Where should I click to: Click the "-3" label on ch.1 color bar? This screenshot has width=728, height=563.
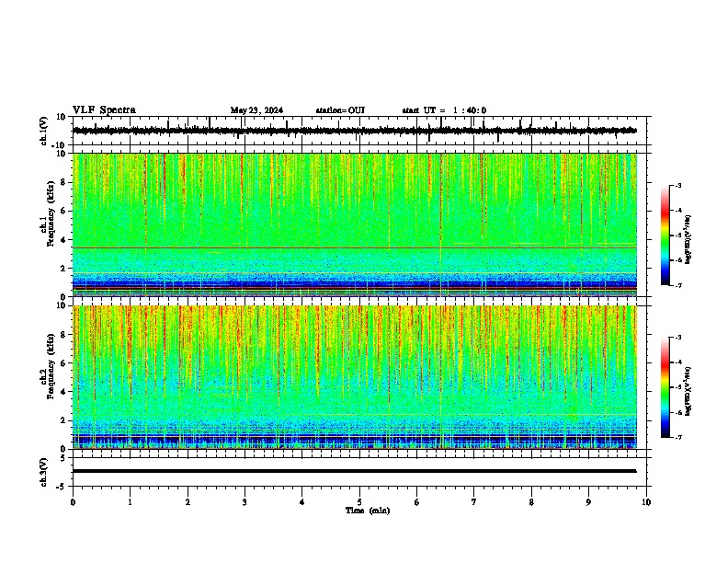(x=678, y=185)
